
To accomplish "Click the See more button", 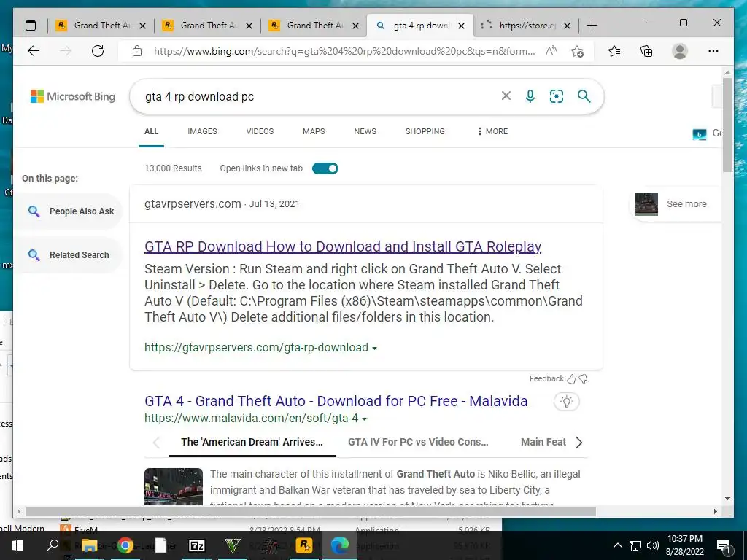I will (x=676, y=204).
